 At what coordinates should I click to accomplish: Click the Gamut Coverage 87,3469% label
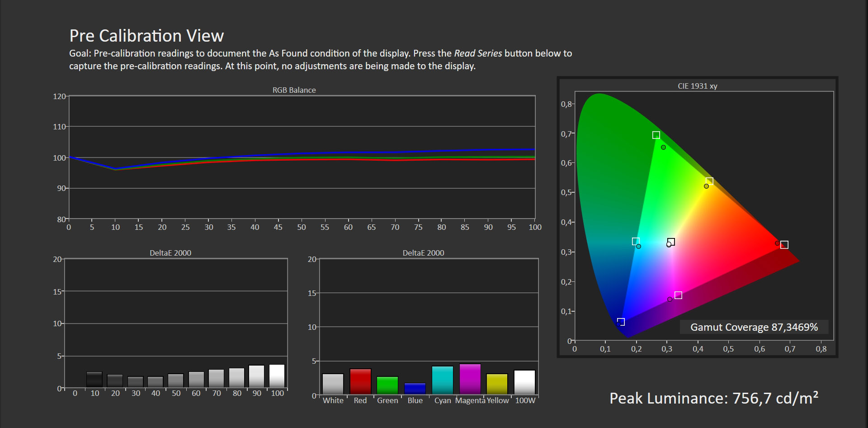click(754, 327)
